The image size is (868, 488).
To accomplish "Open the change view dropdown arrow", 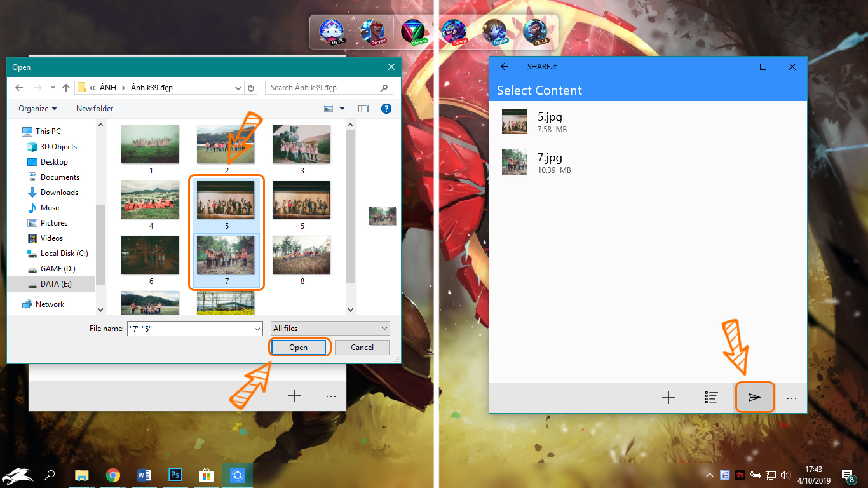I will point(342,109).
